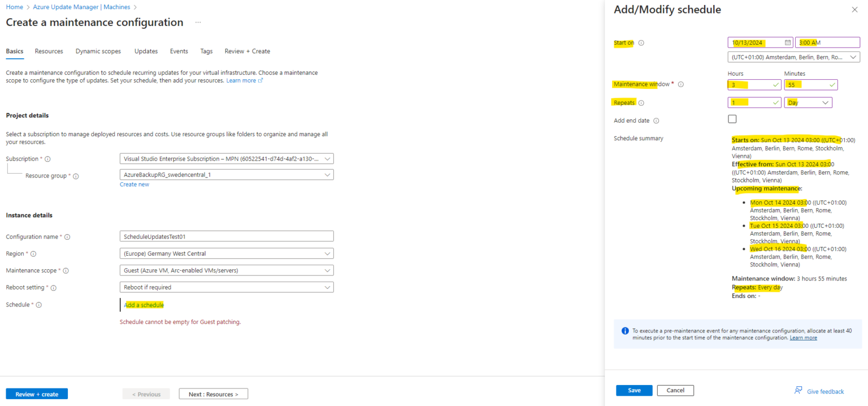Open the maintenance window Hours dropdown

coord(754,85)
